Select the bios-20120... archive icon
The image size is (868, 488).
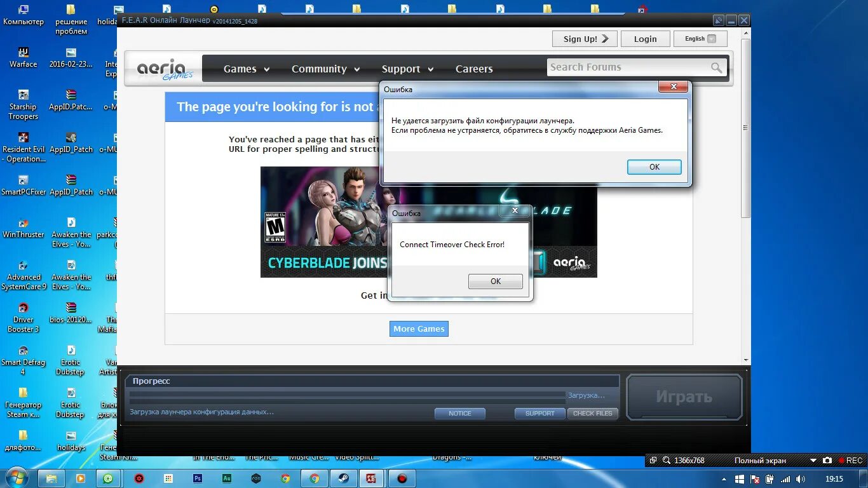coord(71,313)
